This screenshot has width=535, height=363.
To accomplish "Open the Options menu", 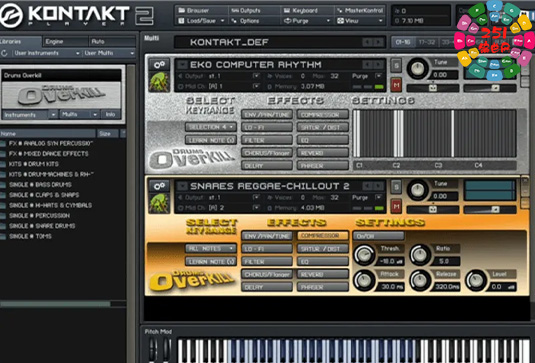I will (x=254, y=21).
